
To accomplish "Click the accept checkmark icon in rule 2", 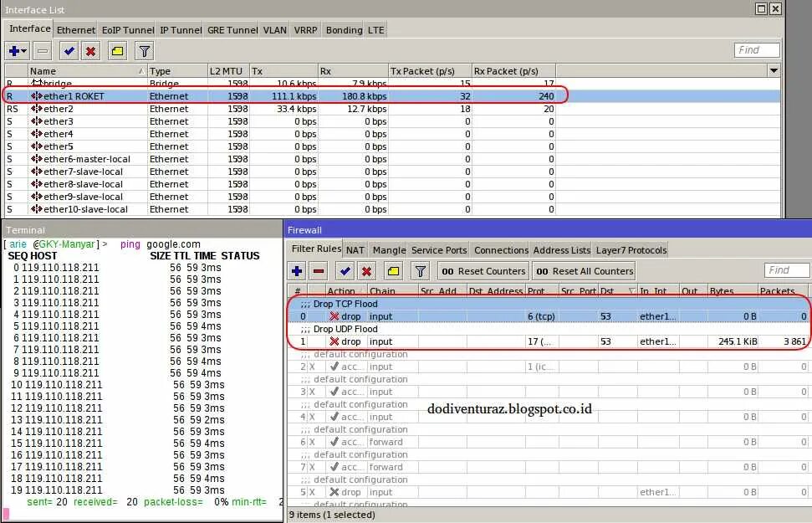I will (x=334, y=366).
